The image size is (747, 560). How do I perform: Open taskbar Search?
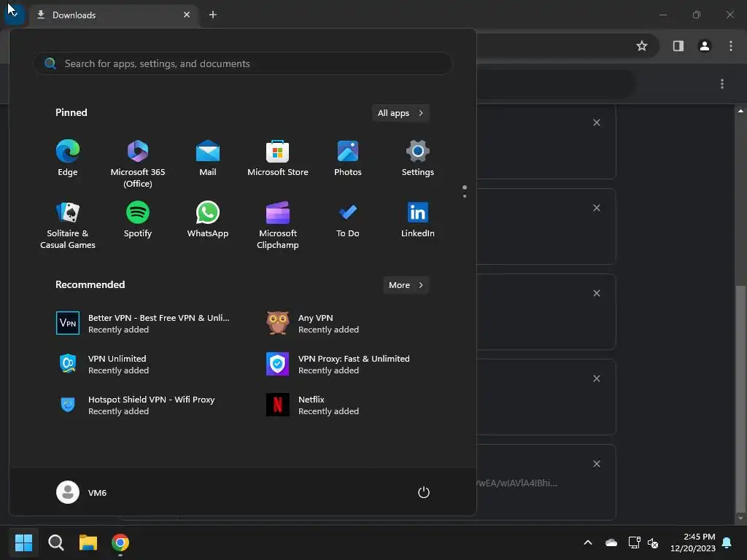point(55,542)
